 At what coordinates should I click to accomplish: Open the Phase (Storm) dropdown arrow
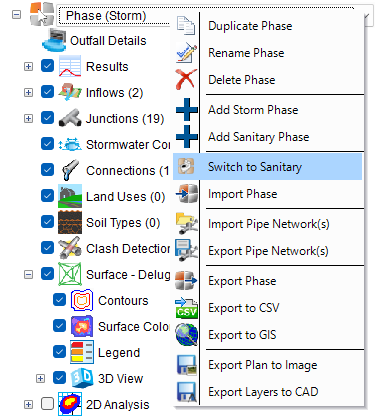(367, 16)
